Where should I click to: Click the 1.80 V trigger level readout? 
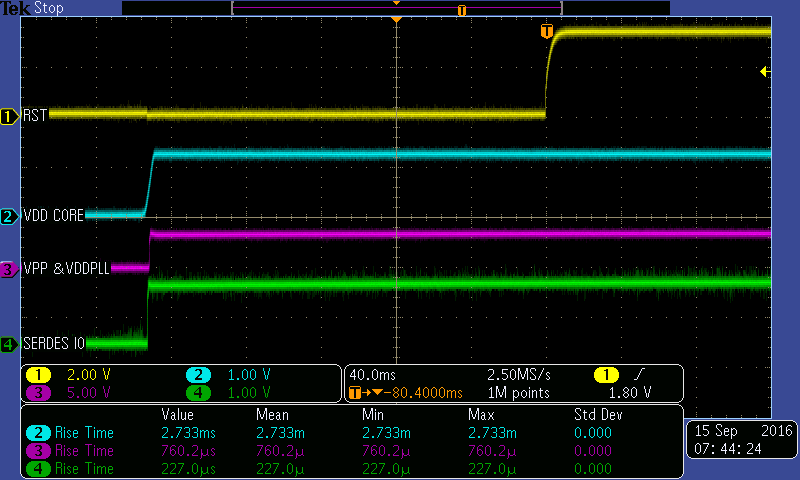pos(630,392)
